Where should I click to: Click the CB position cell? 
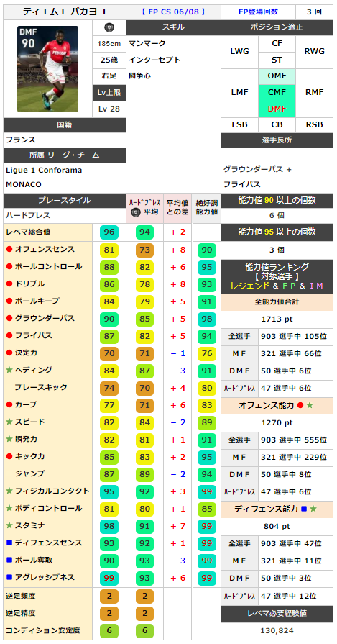[x=277, y=125]
